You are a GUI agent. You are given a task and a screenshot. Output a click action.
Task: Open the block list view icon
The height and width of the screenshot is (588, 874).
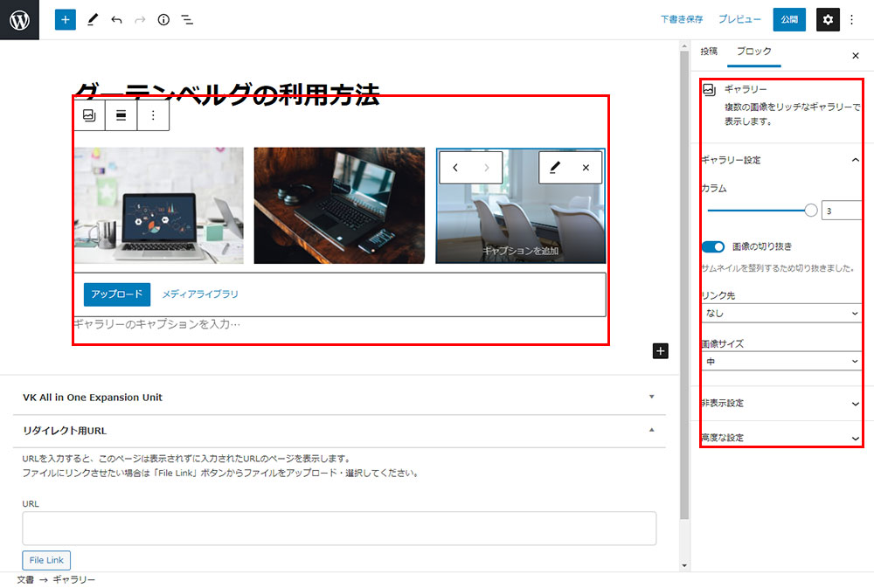click(187, 19)
